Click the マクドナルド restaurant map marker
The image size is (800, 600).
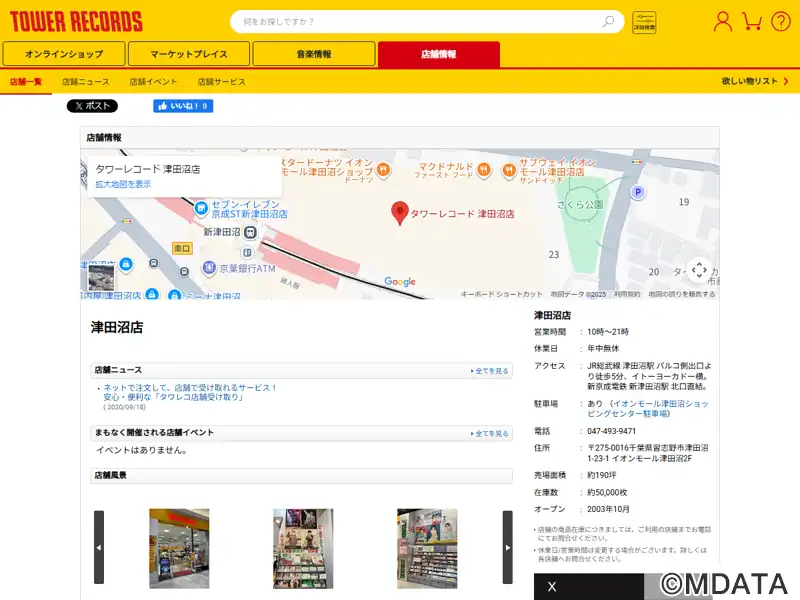coord(484,169)
